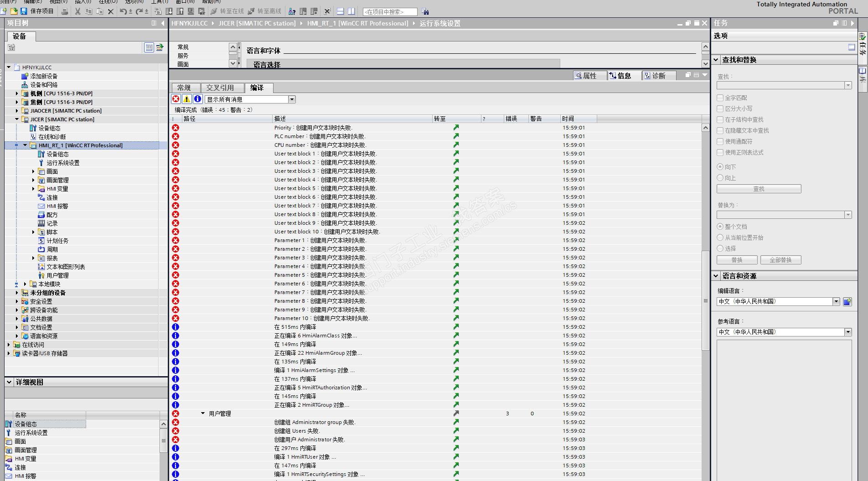Click the 全部替换 replace all button
This screenshot has height=481, width=868.
(x=780, y=260)
